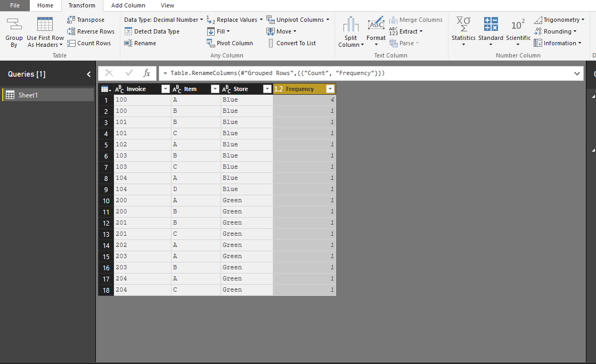The image size is (596, 364).
Task: Switch to the View tab
Action: [x=167, y=5]
